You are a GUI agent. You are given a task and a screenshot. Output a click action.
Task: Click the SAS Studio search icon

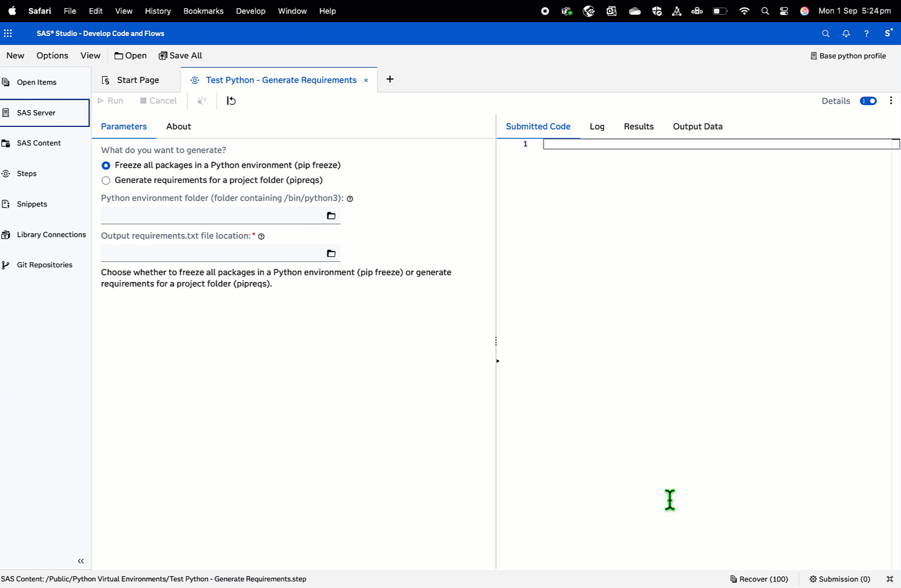825,34
